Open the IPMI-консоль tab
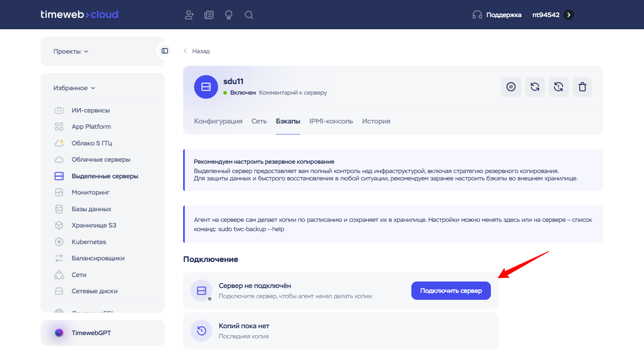 pos(331,121)
